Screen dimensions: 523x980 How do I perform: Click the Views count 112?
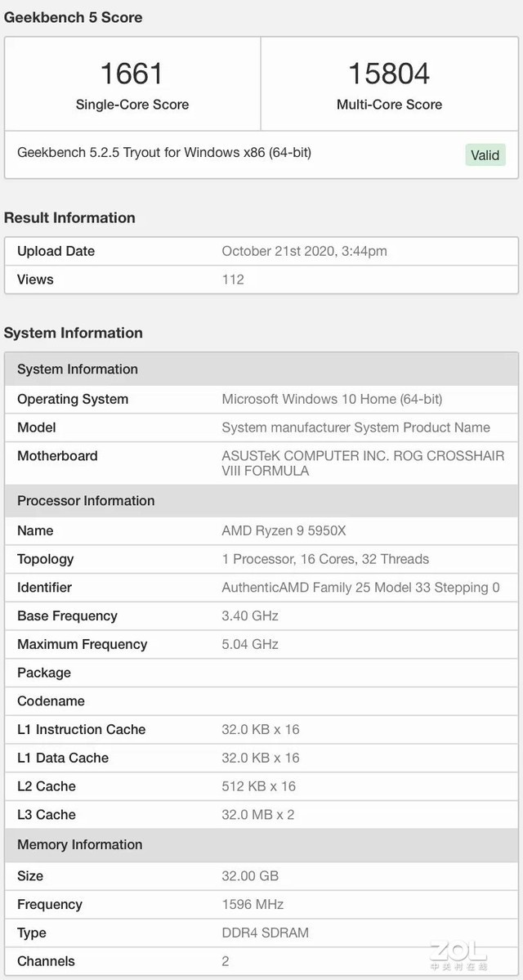(x=233, y=280)
